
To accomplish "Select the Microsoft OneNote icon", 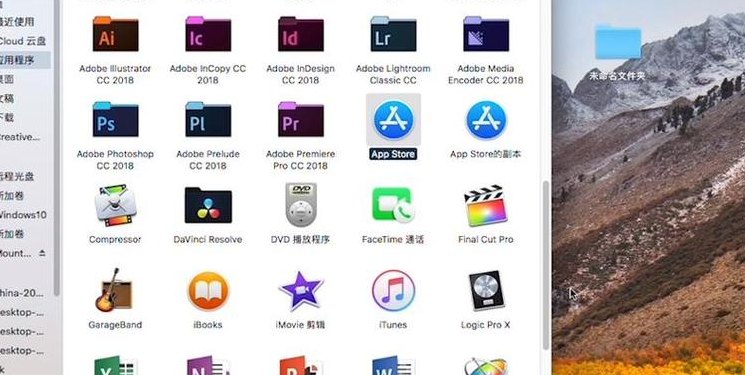I will (208, 365).
